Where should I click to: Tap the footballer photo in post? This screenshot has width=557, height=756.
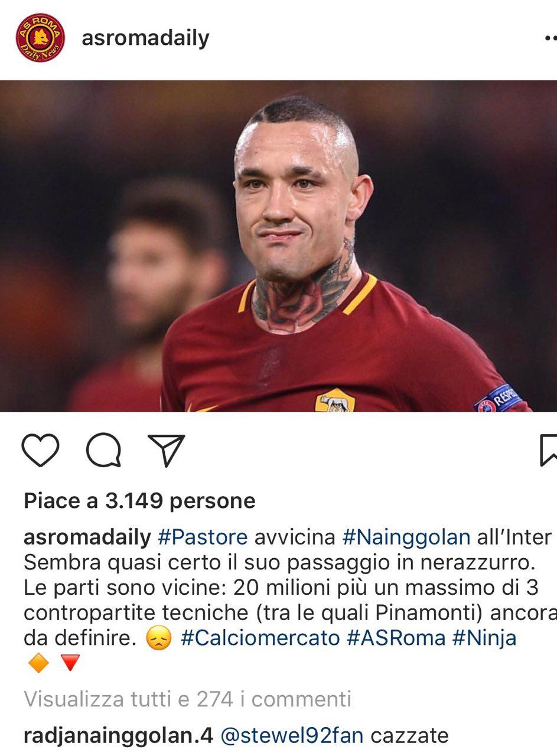(278, 246)
